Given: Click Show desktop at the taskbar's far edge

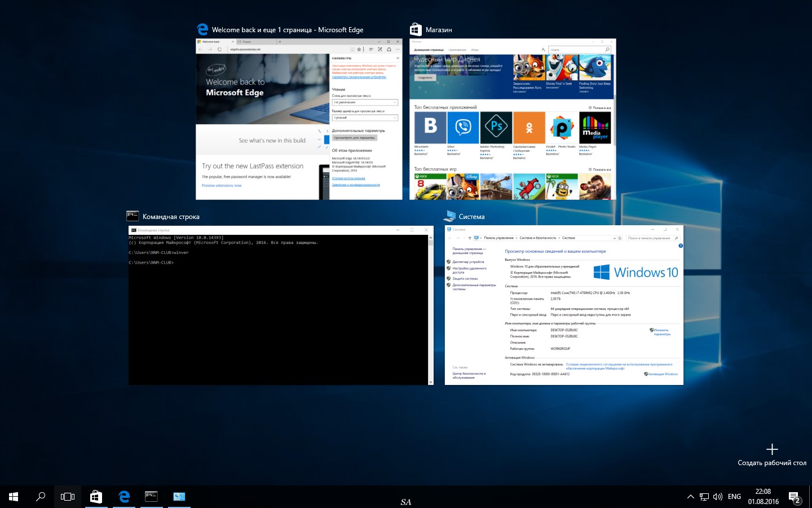Looking at the screenshot, I should [x=810, y=497].
